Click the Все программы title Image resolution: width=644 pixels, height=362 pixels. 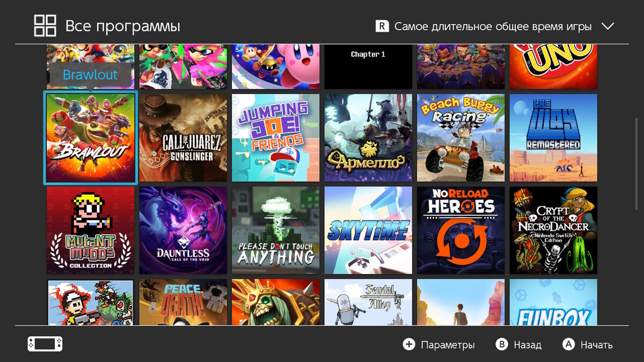pos(123,26)
